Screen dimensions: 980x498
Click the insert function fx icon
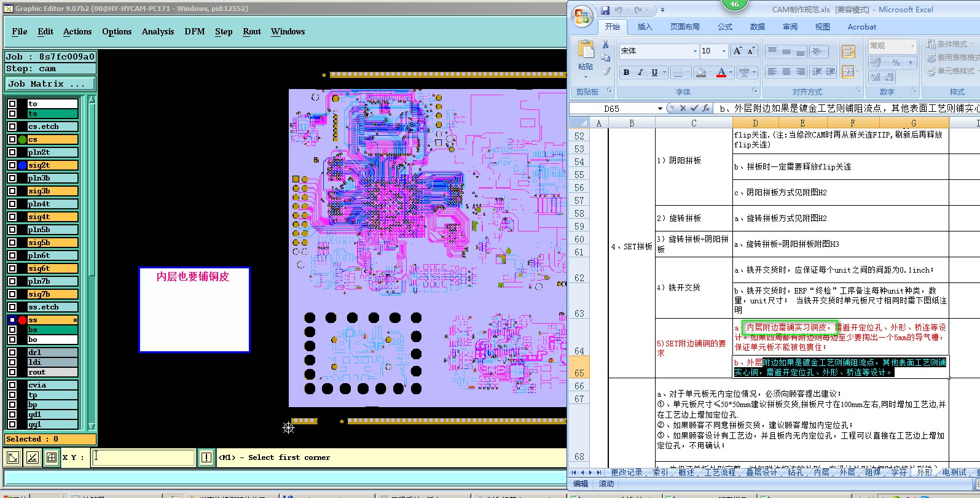706,108
